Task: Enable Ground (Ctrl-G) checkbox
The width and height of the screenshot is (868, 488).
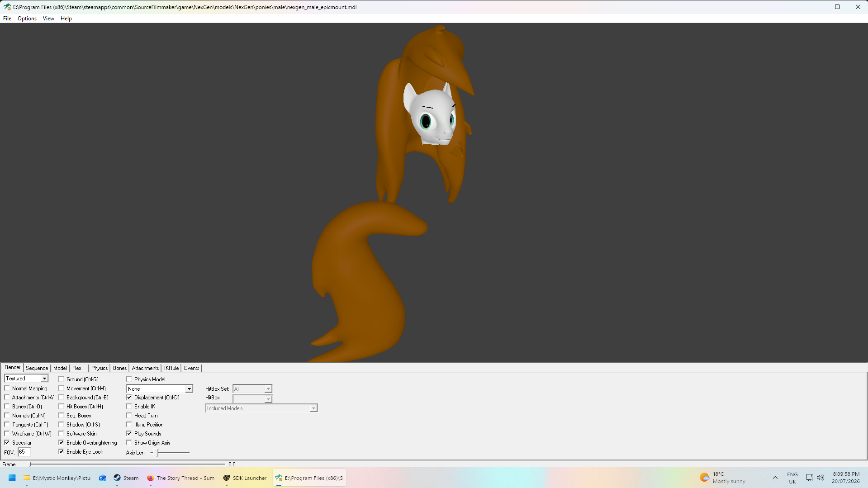Action: [x=62, y=379]
